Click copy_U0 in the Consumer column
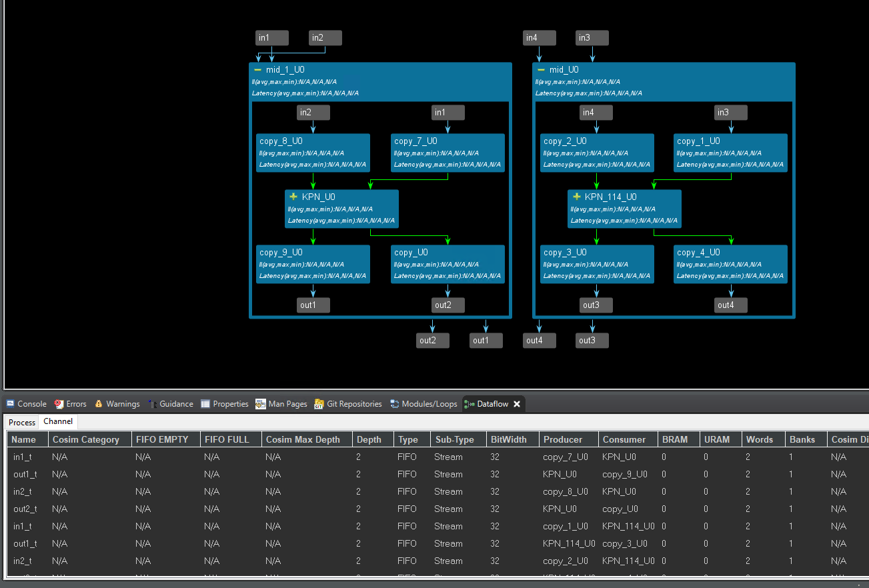Image resolution: width=869 pixels, height=588 pixels. (x=620, y=509)
